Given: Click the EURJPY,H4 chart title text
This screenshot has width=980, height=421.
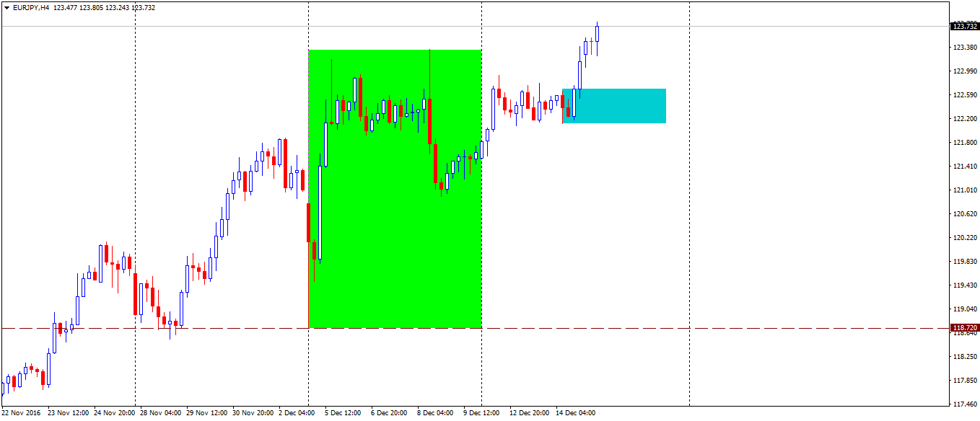Looking at the screenshot, I should (31, 8).
